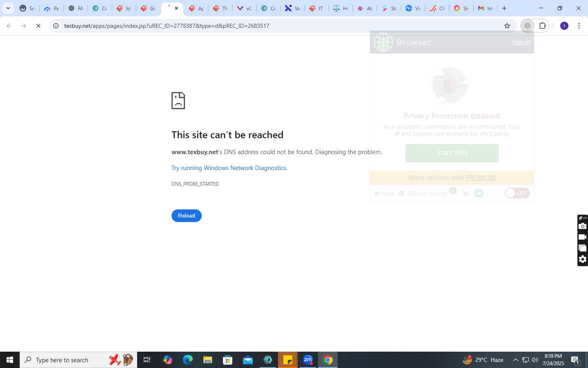Open Sticky Notes from taskbar

288,360
